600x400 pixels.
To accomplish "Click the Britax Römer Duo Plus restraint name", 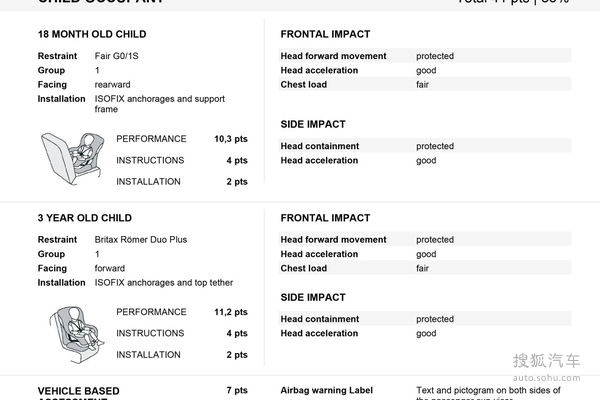I will 141,240.
